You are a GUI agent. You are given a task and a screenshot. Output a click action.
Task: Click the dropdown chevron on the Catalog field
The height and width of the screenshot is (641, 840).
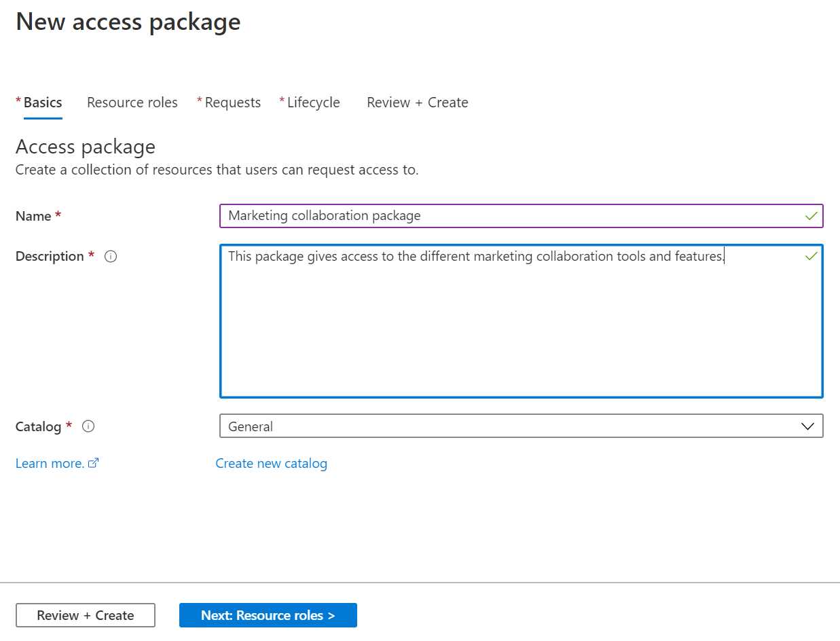pos(807,426)
